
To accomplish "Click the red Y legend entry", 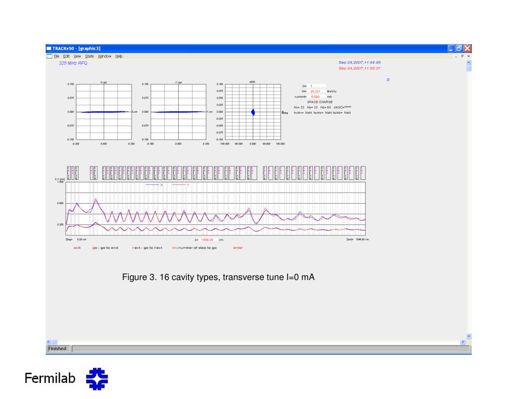I will tap(180, 185).
